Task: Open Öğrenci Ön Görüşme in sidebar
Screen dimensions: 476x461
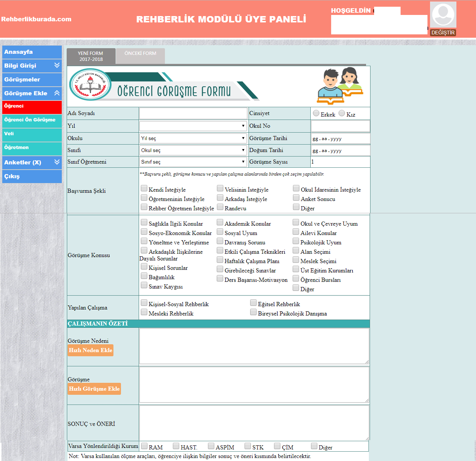Action: (x=32, y=120)
